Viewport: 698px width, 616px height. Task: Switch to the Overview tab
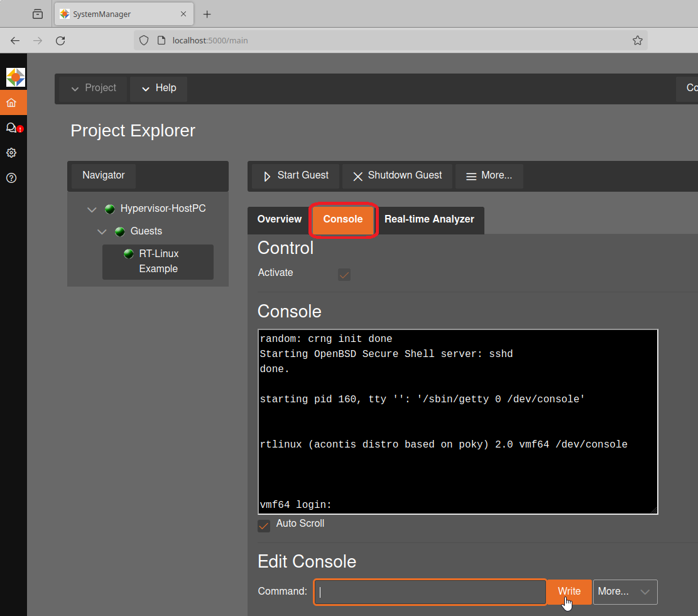click(278, 219)
